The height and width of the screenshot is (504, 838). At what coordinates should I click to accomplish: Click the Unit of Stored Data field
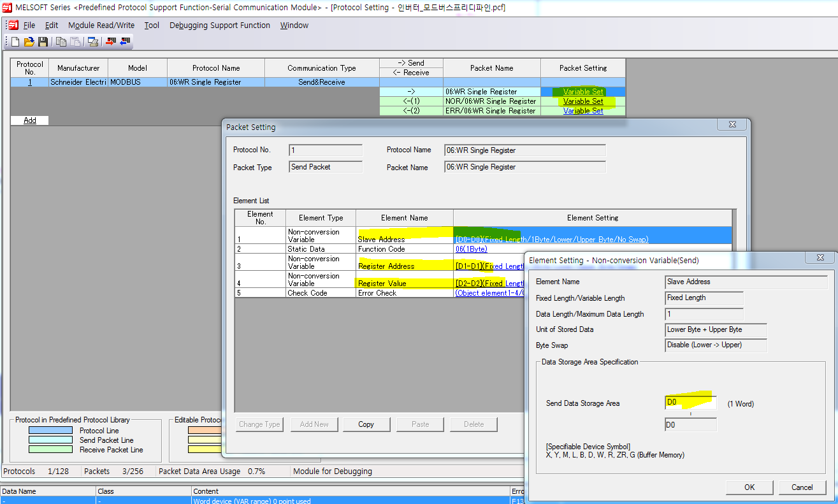point(716,330)
